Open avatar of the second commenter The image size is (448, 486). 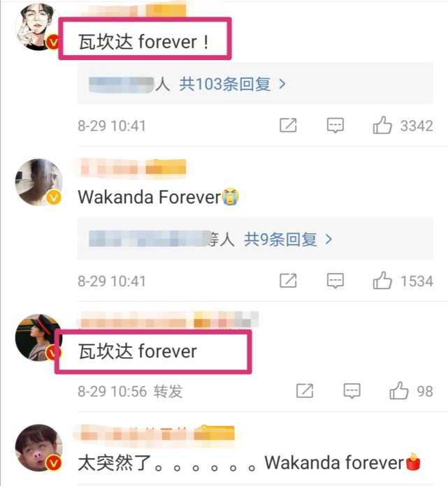38,182
